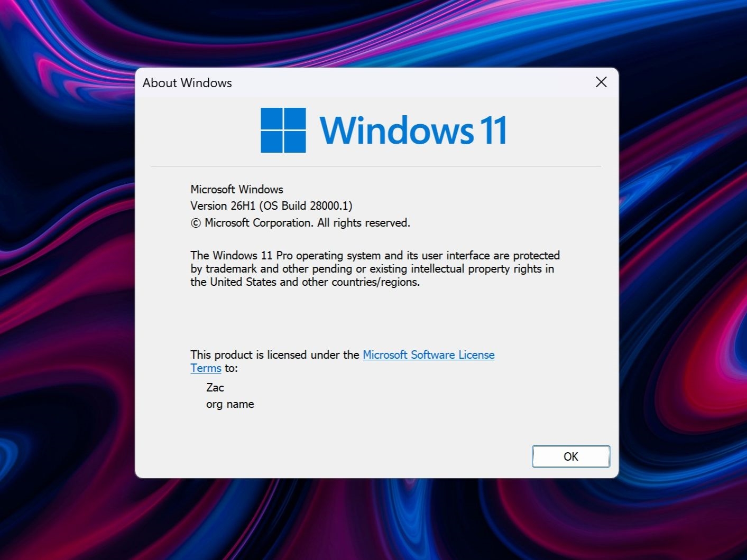The height and width of the screenshot is (560, 747).
Task: Open the Microsoft Software License link
Action: point(428,354)
